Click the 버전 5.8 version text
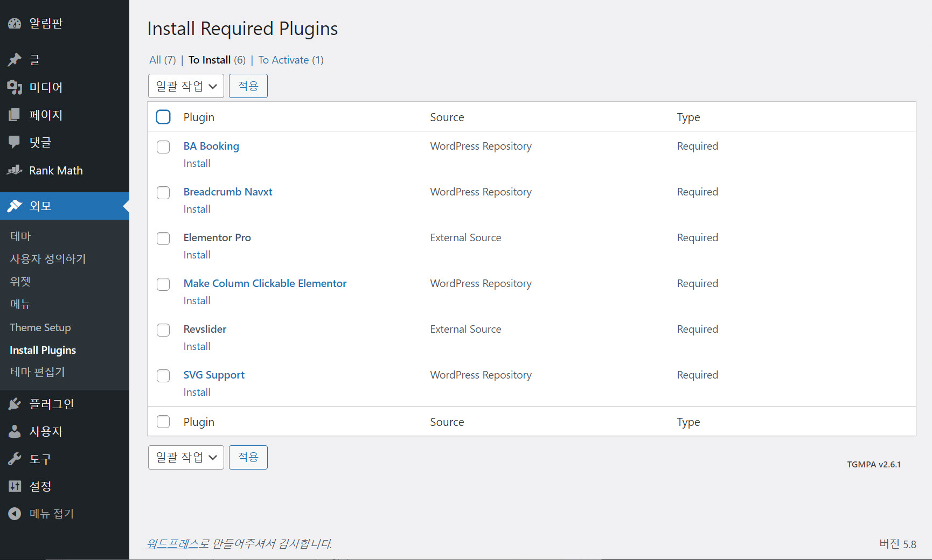 pos(898,544)
